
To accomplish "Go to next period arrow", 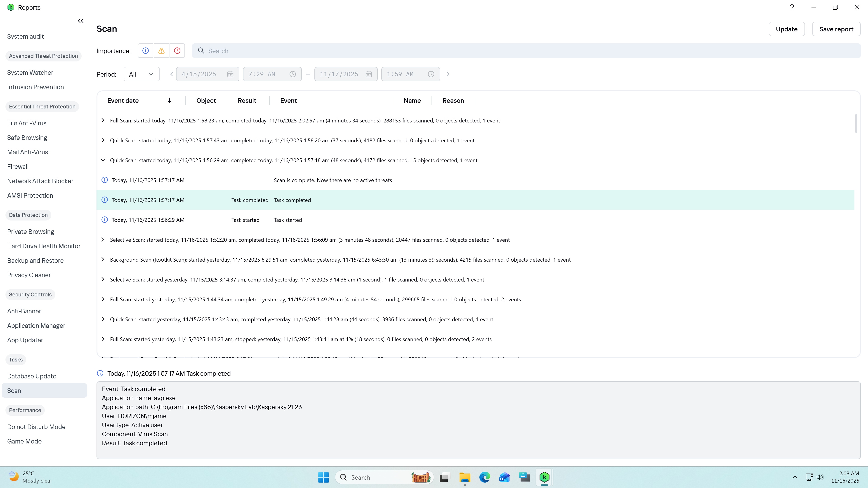I will point(448,74).
